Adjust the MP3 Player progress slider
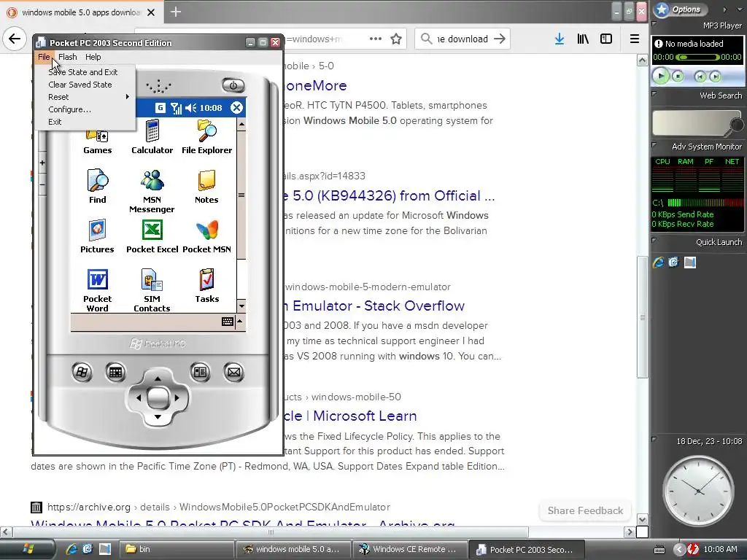Image resolution: width=747 pixels, height=560 pixels. click(x=697, y=57)
